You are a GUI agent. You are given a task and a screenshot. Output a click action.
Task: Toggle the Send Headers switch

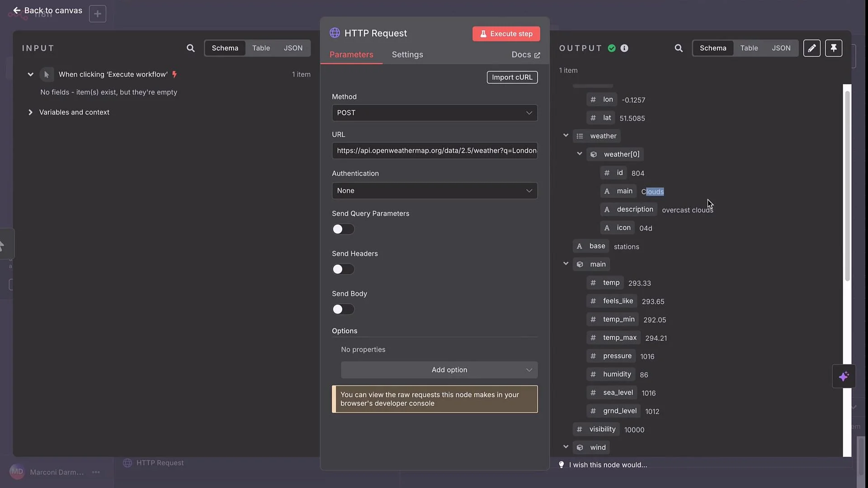tap(343, 269)
